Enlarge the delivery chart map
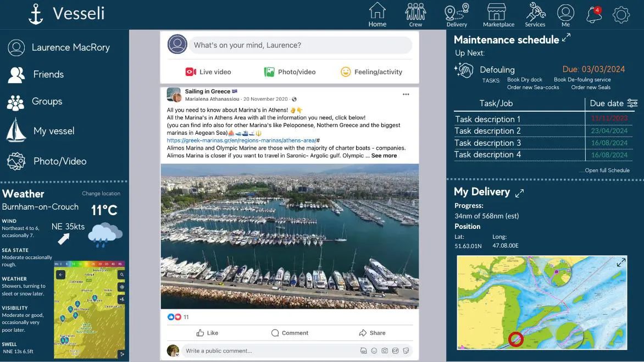 [x=620, y=262]
